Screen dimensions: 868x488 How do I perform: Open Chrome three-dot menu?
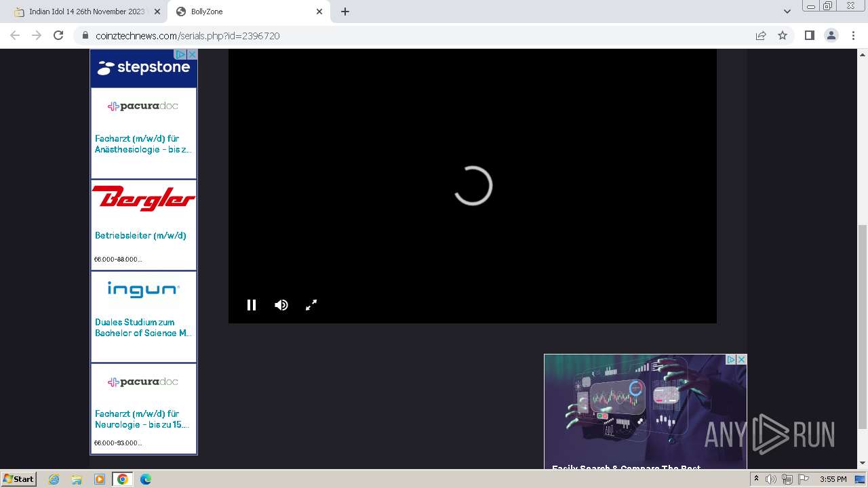(854, 35)
